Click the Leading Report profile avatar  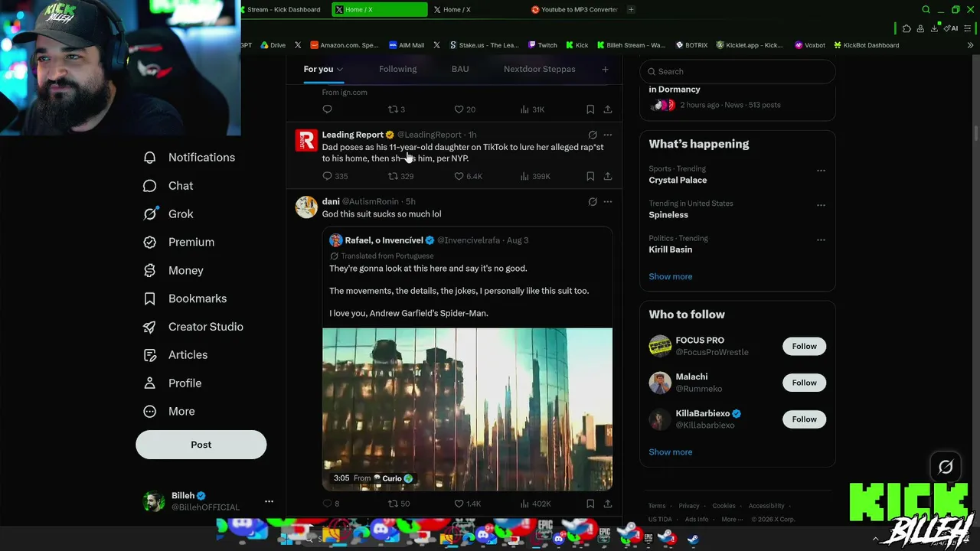click(306, 140)
